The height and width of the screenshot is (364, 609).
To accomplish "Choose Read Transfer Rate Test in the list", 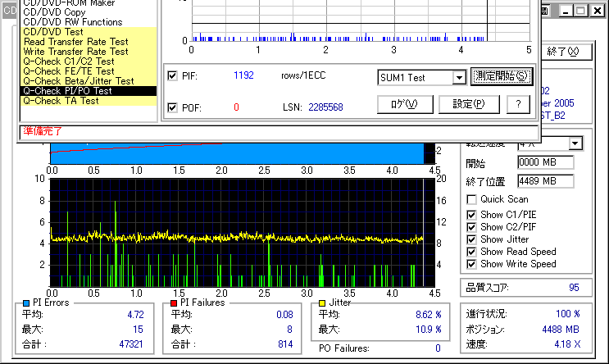I will [x=75, y=42].
